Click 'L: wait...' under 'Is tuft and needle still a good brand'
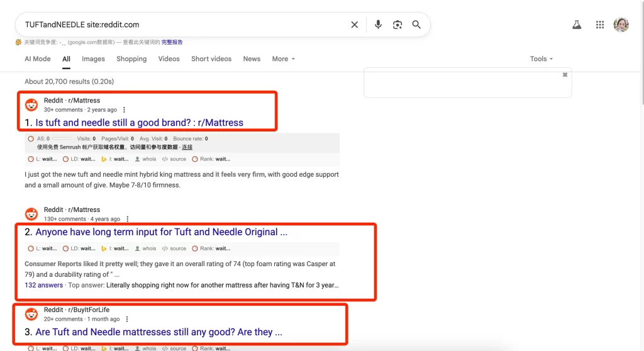 click(x=42, y=159)
